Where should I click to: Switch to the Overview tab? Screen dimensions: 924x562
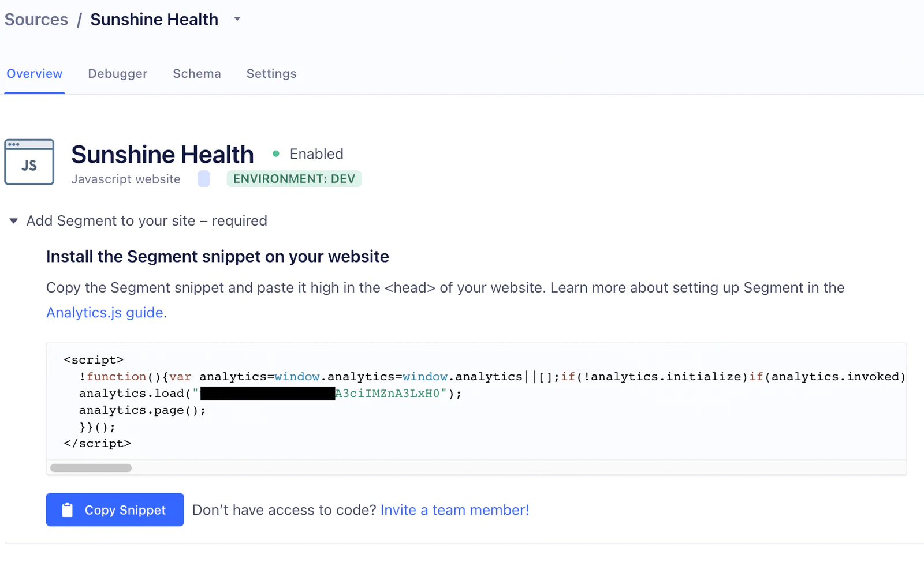[34, 74]
